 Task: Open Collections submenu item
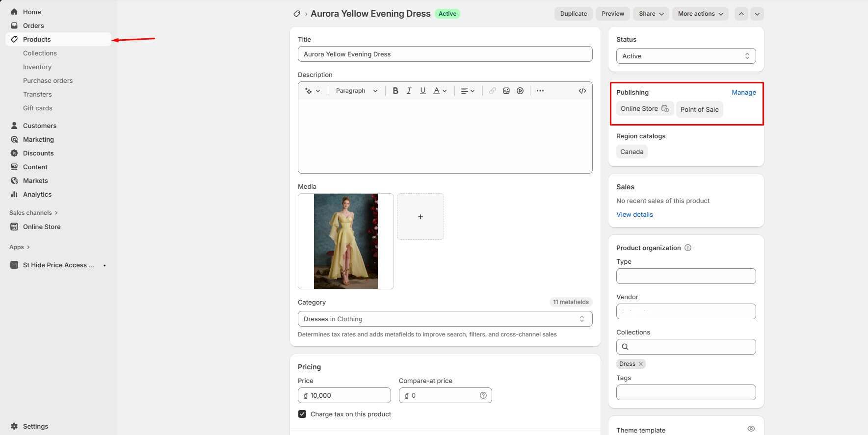40,53
